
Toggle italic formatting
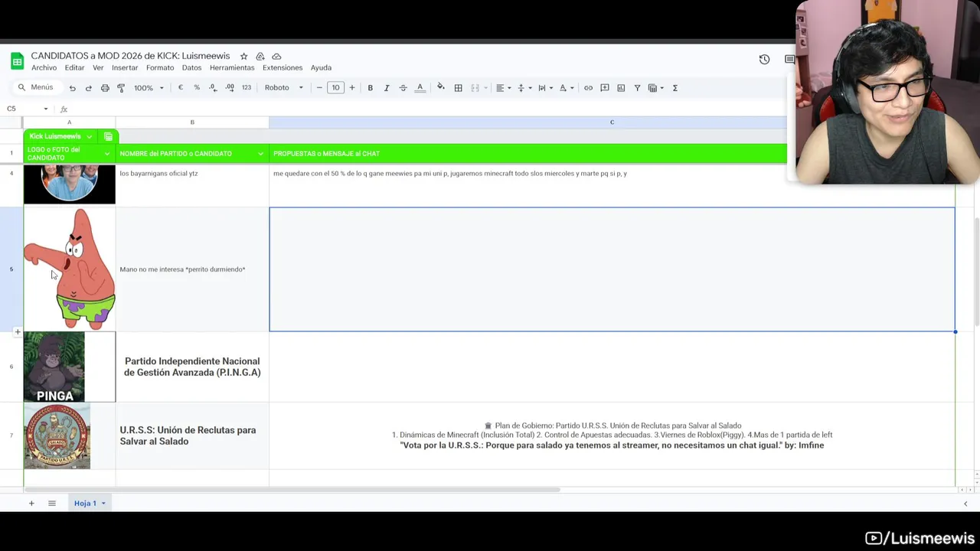click(387, 88)
